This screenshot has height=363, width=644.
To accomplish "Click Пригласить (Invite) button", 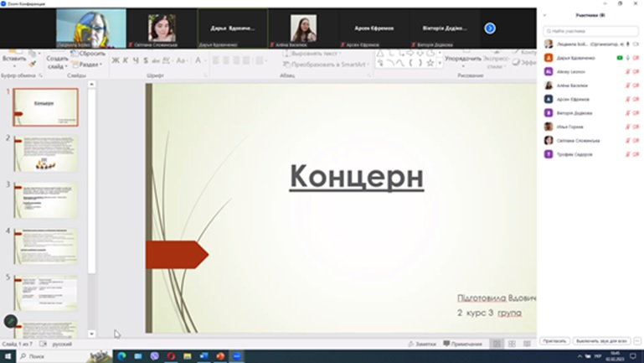I will [x=554, y=341].
